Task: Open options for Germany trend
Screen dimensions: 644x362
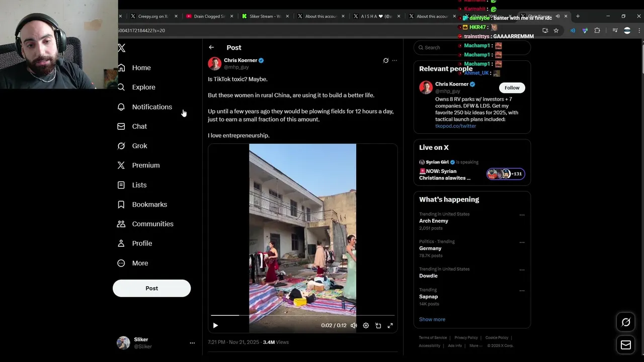Action: 522,242
